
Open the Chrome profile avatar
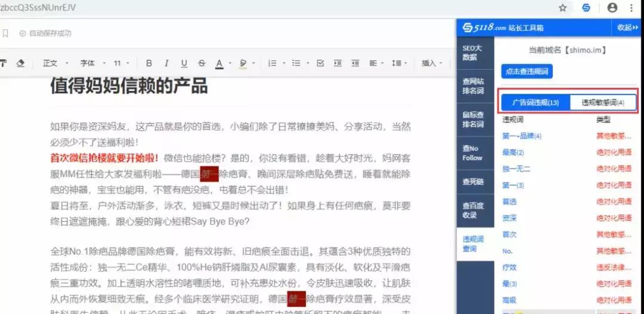tap(612, 8)
